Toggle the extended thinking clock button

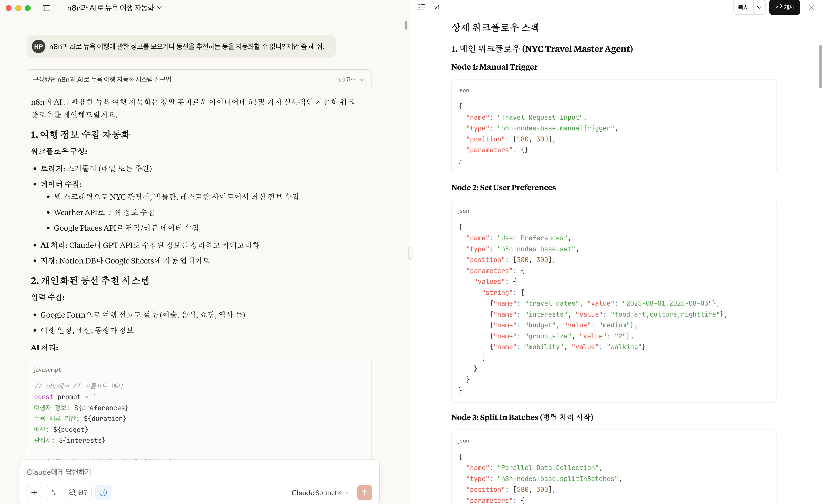coord(103,492)
